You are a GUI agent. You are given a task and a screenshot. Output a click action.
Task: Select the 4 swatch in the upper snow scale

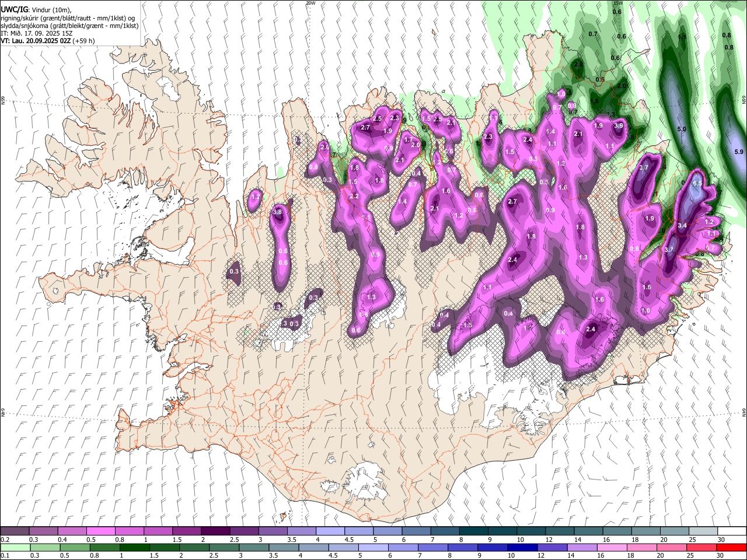point(330,531)
